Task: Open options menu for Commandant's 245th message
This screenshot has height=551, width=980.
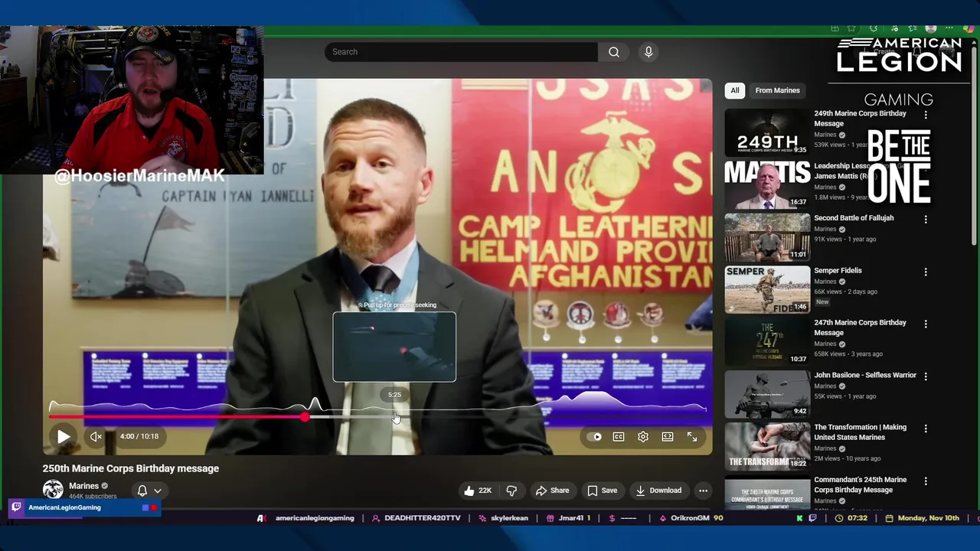Action: pos(926,481)
